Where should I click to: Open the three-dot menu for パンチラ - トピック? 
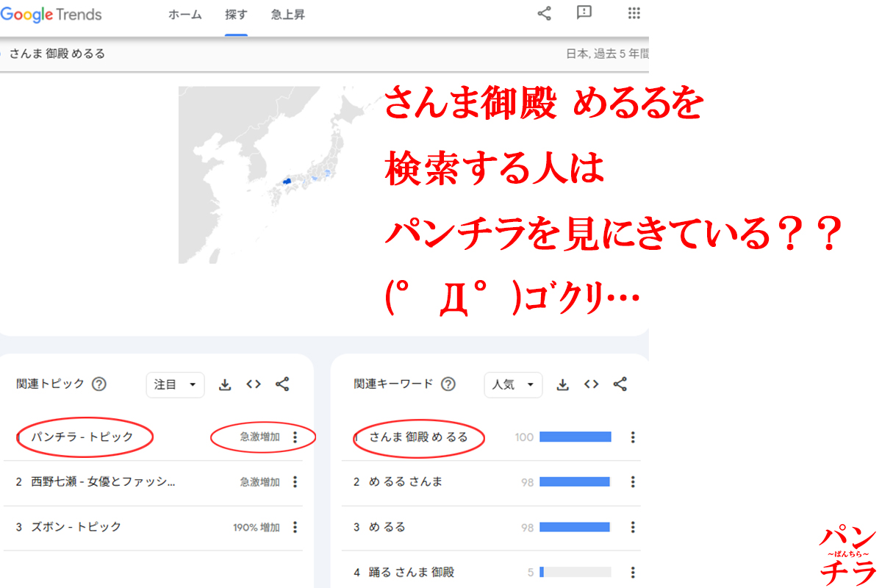coord(295,437)
